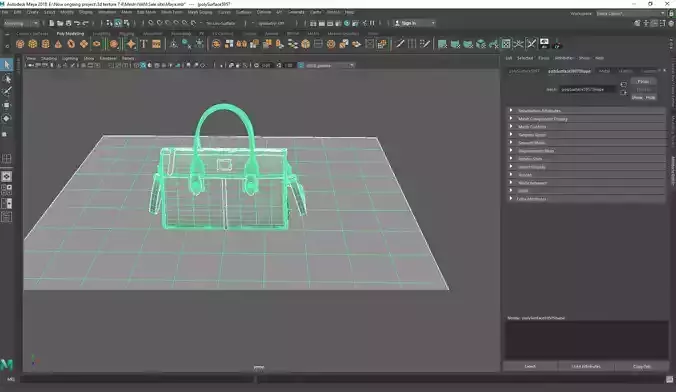Expand the Extra Attributes section
This screenshot has width=676, height=392.
[x=586, y=199]
